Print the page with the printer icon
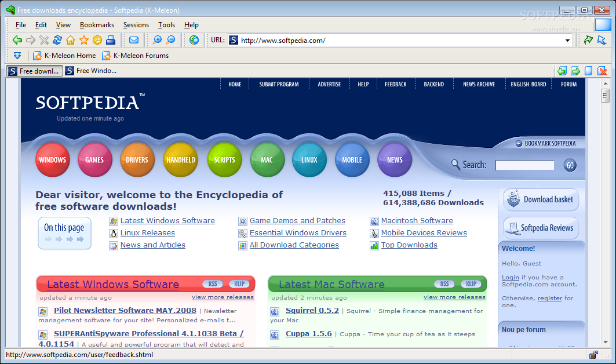The width and height of the screenshot is (616, 364). tap(111, 39)
